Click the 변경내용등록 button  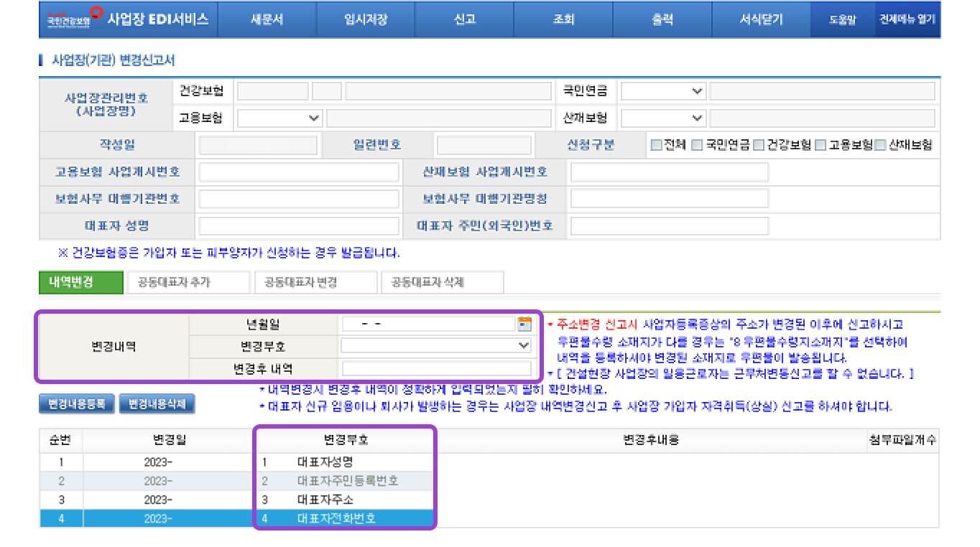(75, 403)
